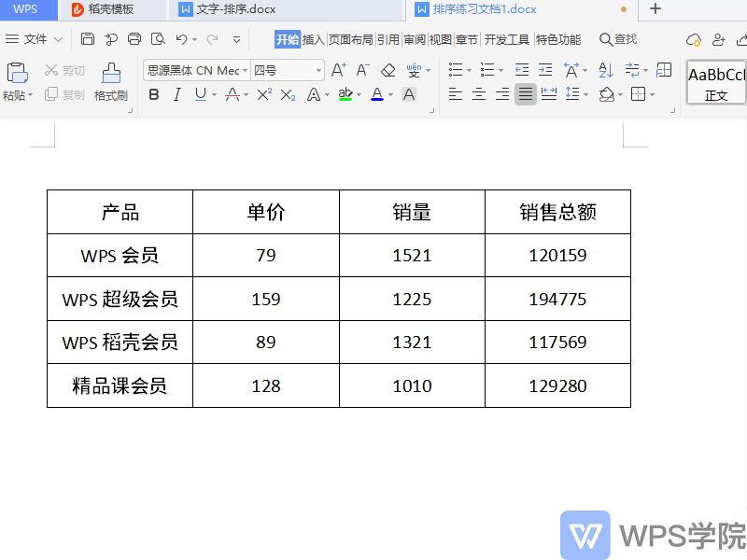The height and width of the screenshot is (560, 747).
Task: Toggle Superscript formatting
Action: point(264,95)
